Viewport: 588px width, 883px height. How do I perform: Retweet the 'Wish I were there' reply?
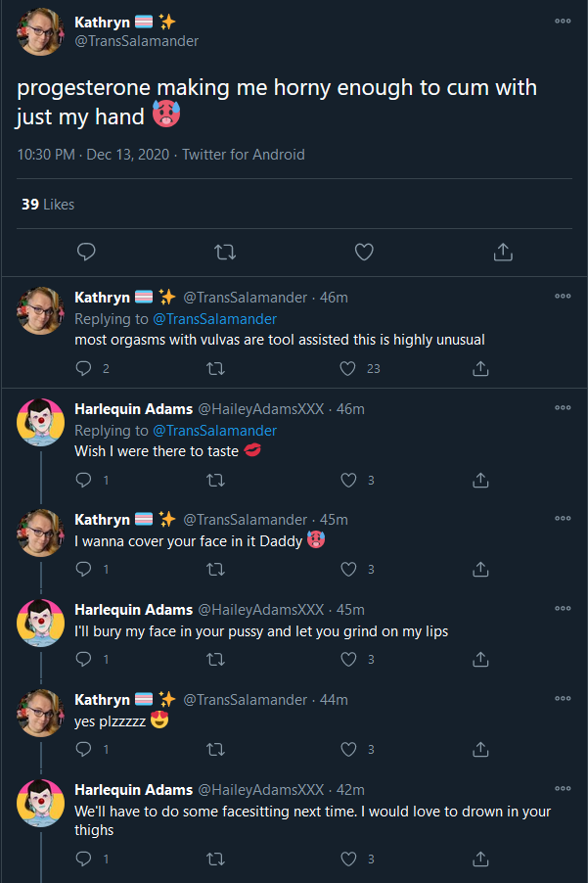[x=215, y=480]
